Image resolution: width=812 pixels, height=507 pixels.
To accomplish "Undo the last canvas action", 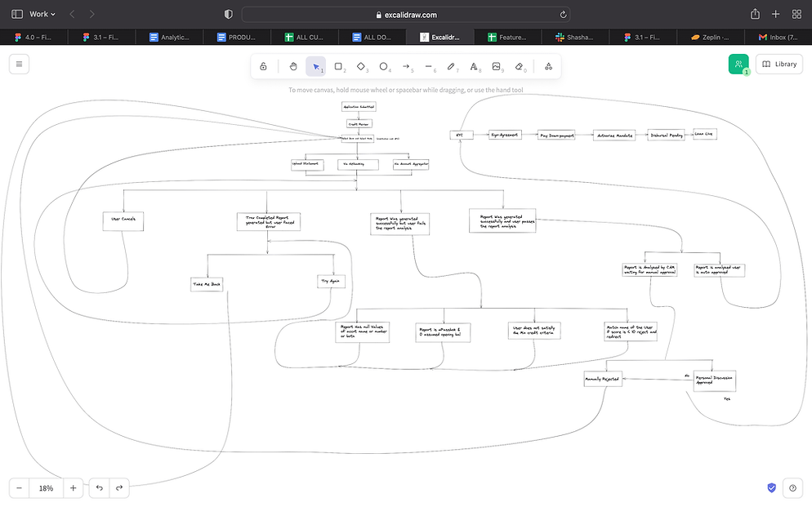I will (100, 488).
